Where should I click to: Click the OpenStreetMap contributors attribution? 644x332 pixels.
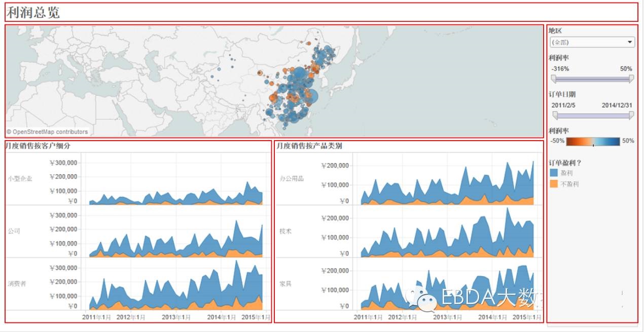[x=47, y=132]
